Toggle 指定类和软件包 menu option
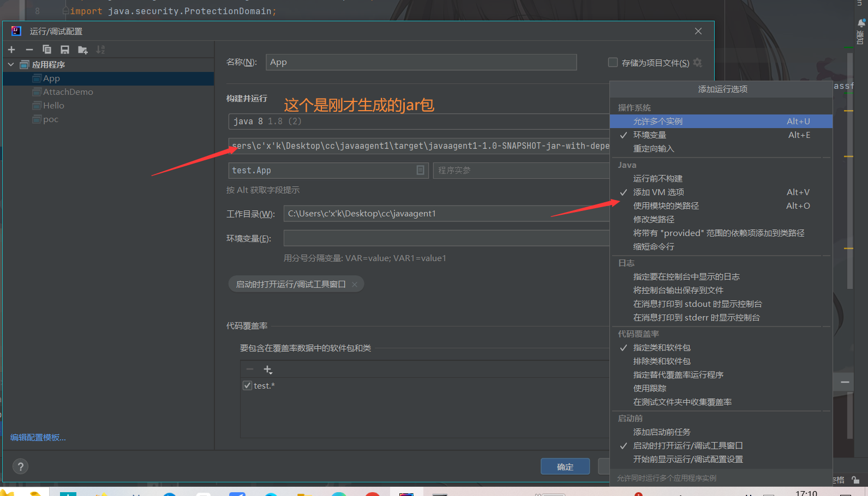The width and height of the screenshot is (868, 496). 721,347
